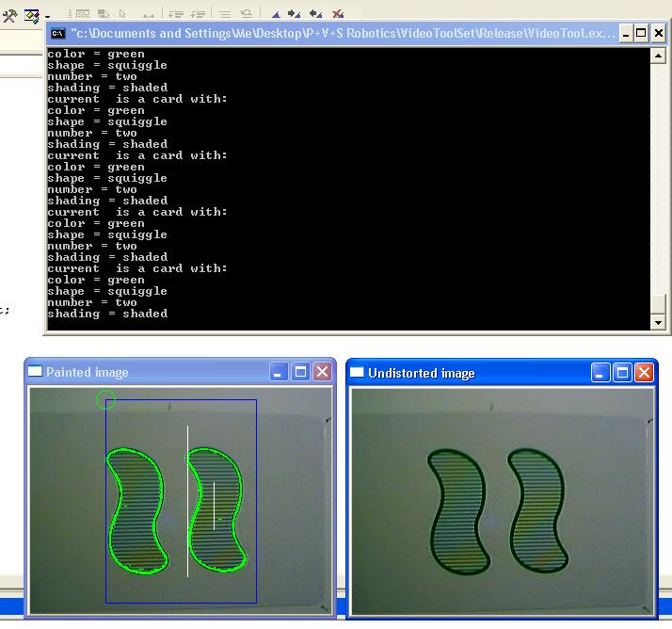
Task: Click the comment out lines toolbar icon
Action: (225, 14)
